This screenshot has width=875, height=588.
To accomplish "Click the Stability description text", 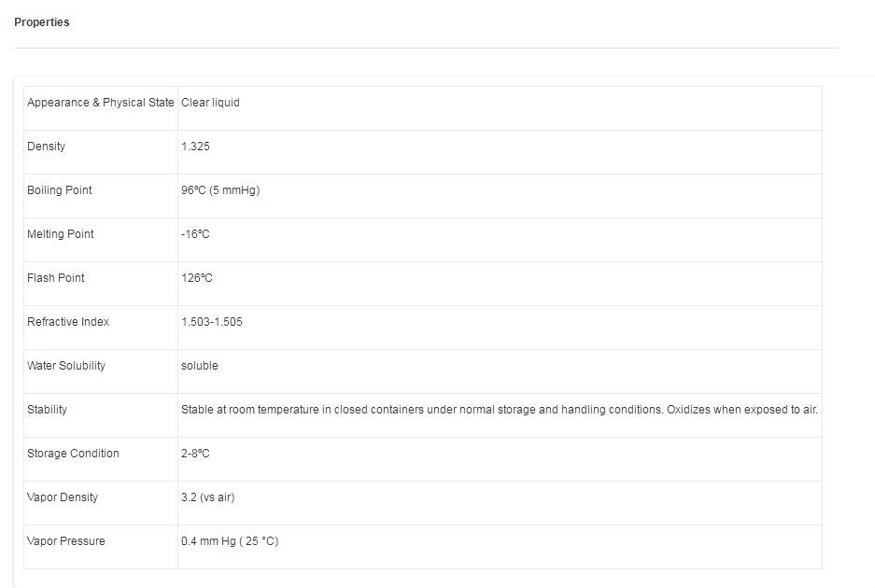I will [500, 410].
